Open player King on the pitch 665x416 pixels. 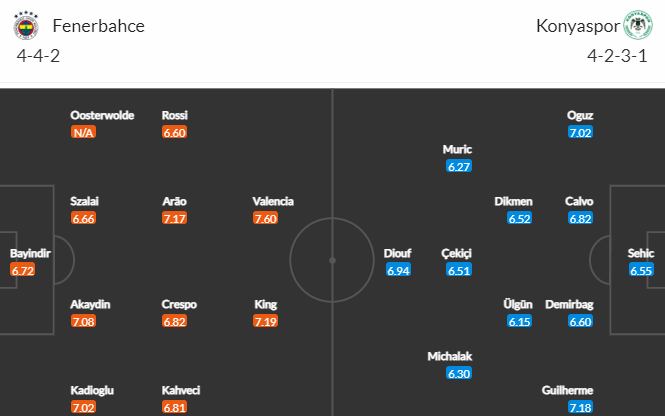(265, 304)
